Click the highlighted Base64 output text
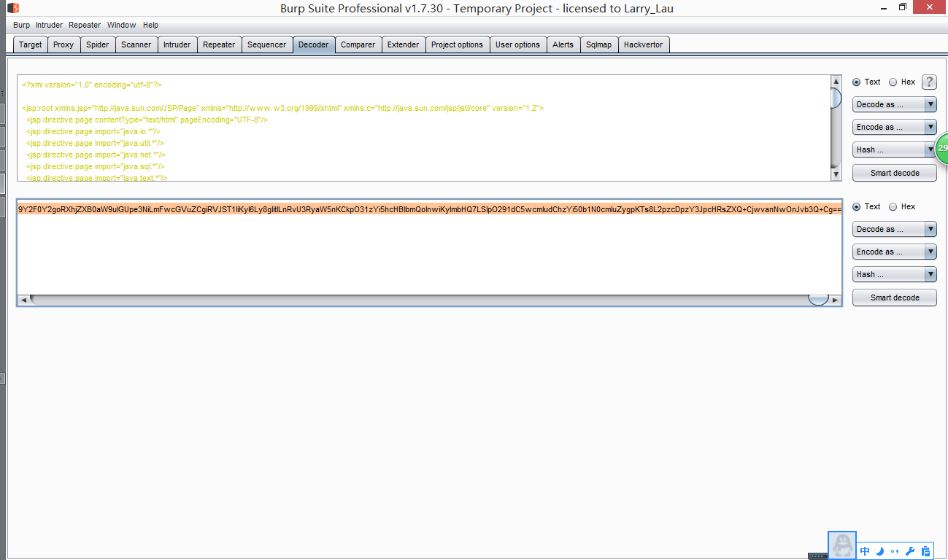 [430, 209]
